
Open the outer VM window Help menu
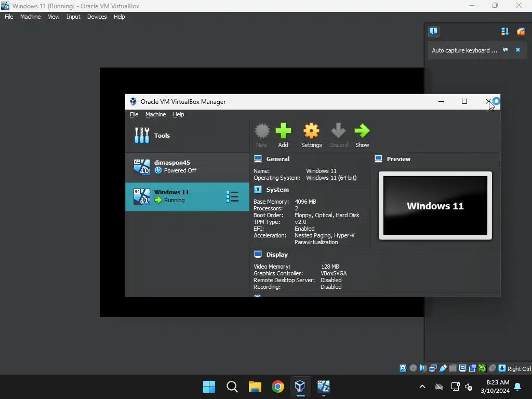tap(119, 17)
